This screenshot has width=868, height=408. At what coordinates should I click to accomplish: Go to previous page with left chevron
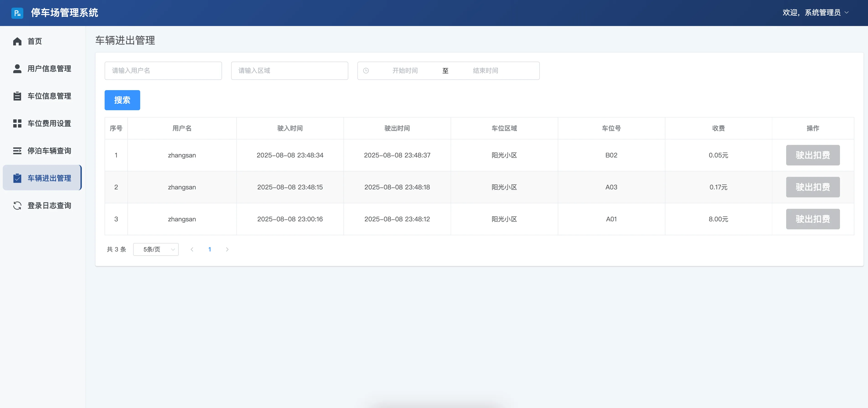point(192,249)
